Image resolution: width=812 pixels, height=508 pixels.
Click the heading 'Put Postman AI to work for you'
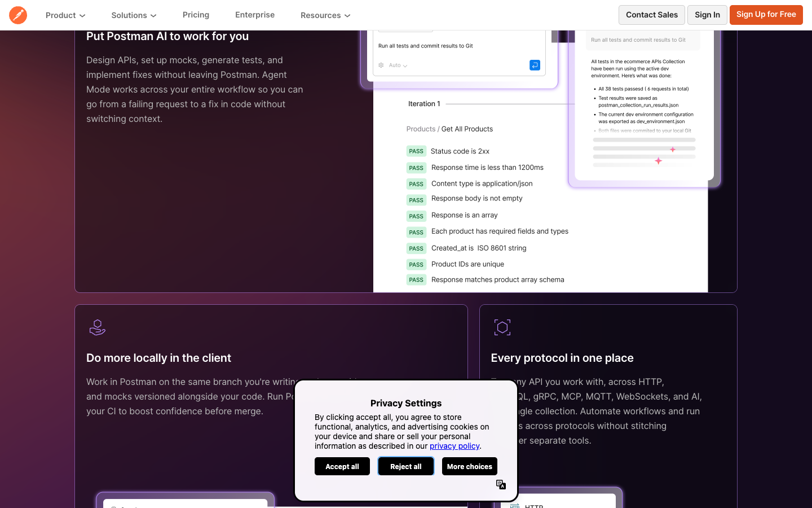coord(167,36)
